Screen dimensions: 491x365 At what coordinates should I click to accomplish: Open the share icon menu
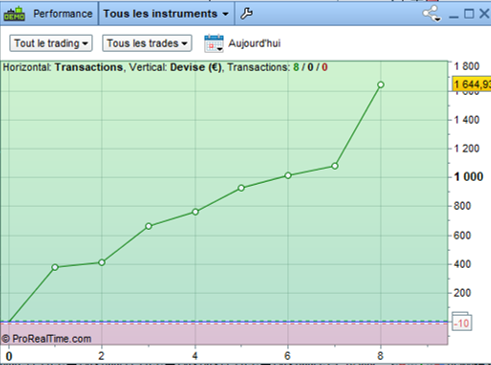[x=432, y=14]
